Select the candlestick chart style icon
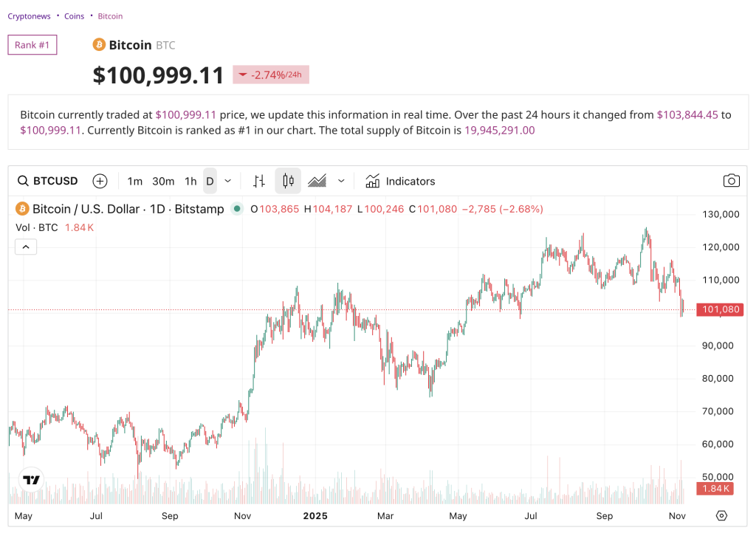The width and height of the screenshot is (756, 533). (287, 180)
